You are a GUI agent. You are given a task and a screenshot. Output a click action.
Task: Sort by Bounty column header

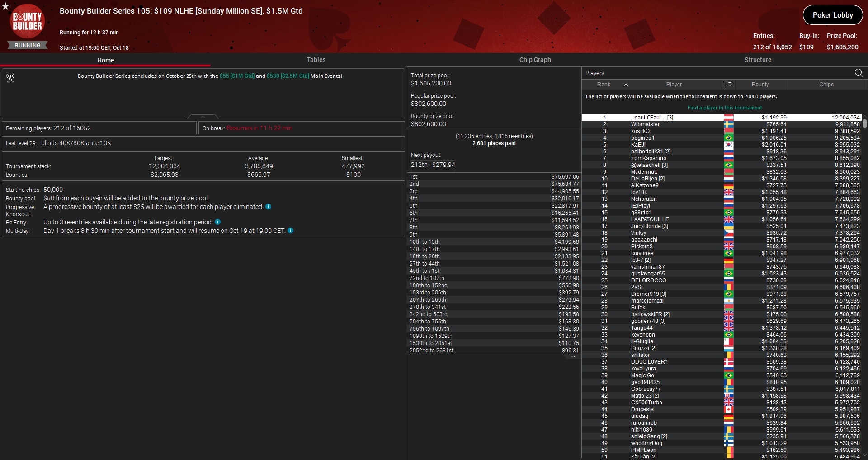[x=760, y=85]
